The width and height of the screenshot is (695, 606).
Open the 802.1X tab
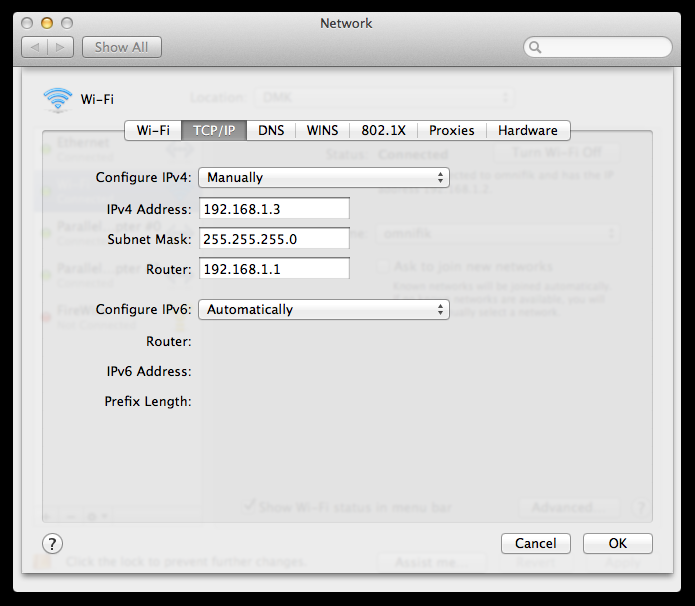[383, 130]
